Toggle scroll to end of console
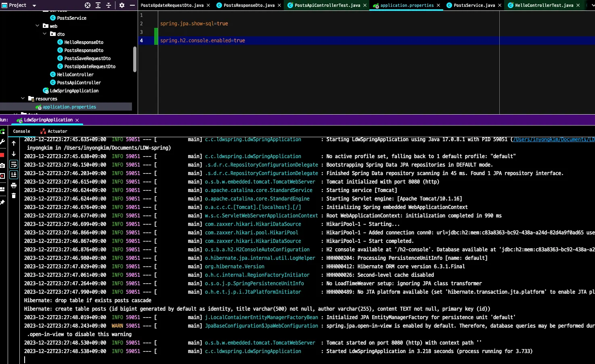 point(14,175)
